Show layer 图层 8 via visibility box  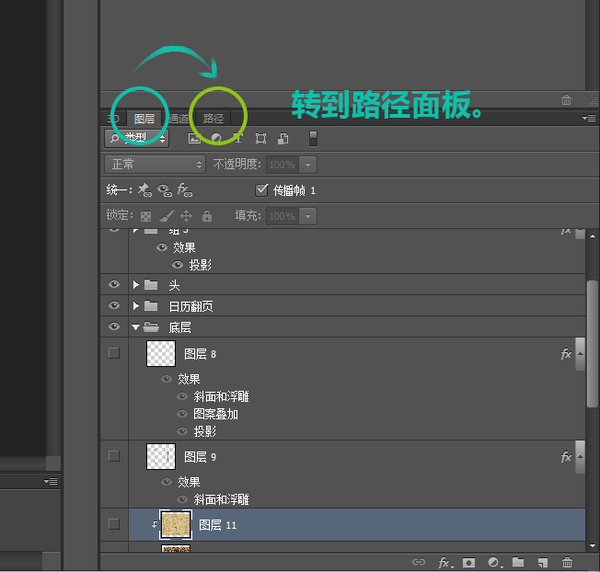114,353
